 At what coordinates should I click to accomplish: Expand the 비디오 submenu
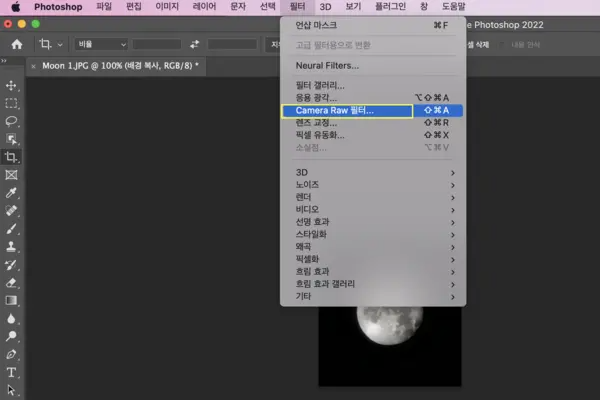373,209
